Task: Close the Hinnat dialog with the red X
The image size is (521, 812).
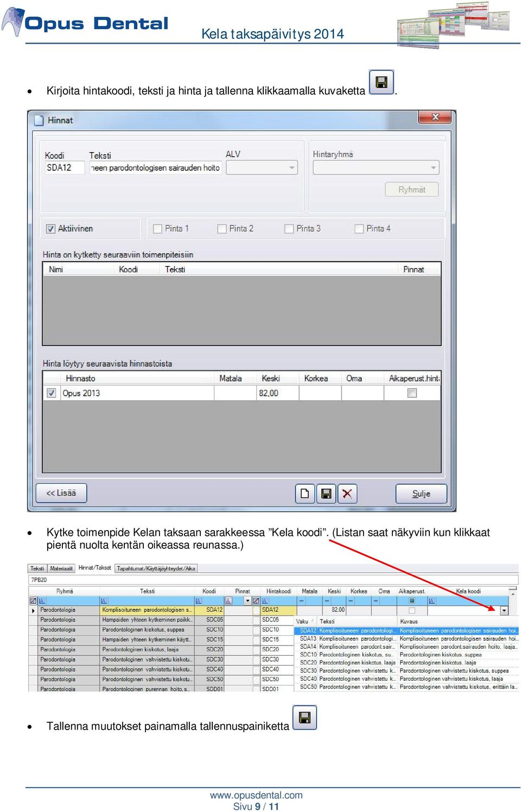Action: 435,117
